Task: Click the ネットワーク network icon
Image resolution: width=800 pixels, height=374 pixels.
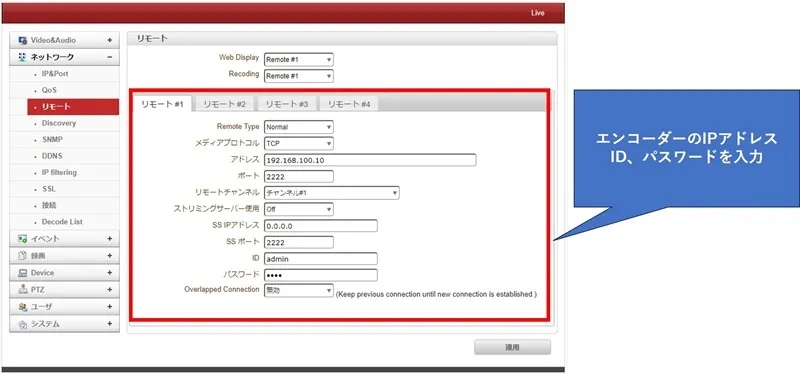Action: tap(22, 57)
